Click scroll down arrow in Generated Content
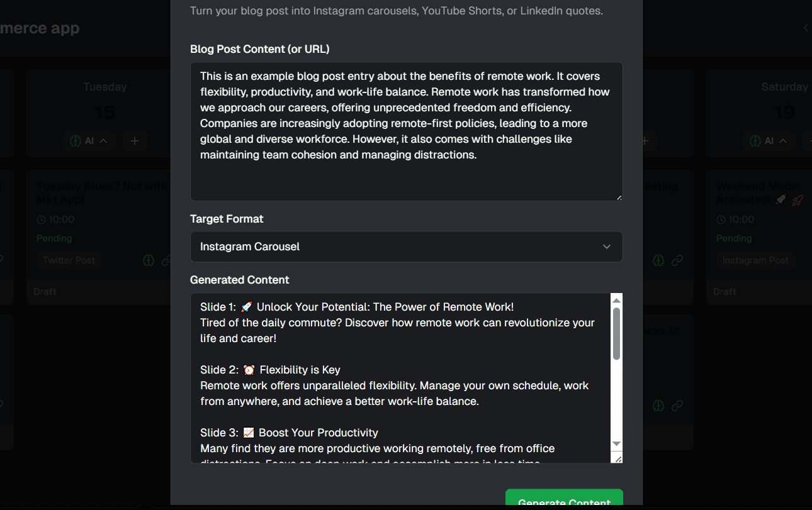 pyautogui.click(x=617, y=444)
